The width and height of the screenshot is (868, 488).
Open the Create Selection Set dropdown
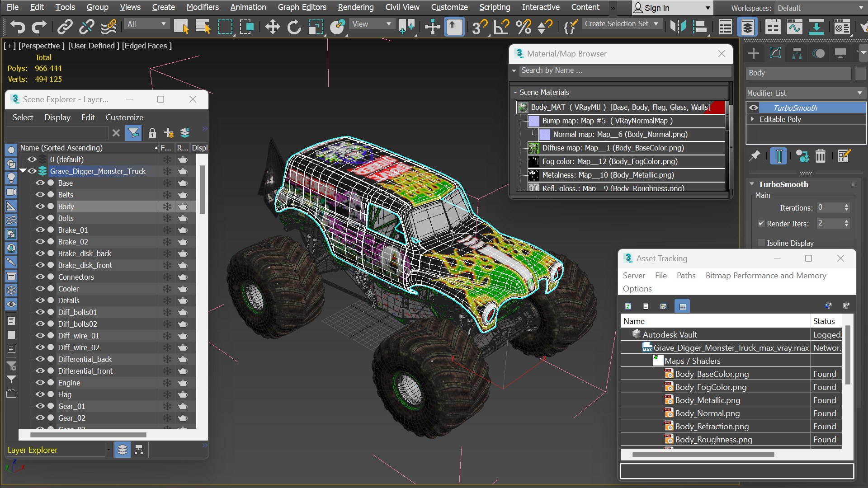(622, 24)
